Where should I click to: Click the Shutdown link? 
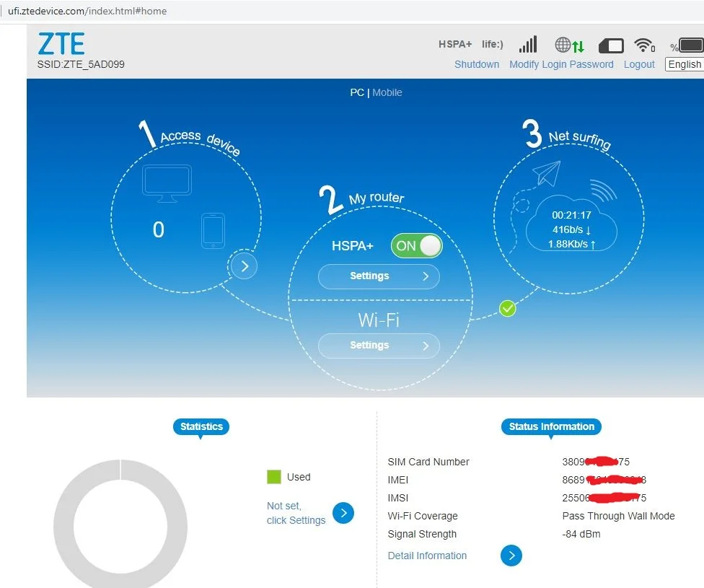pos(477,64)
